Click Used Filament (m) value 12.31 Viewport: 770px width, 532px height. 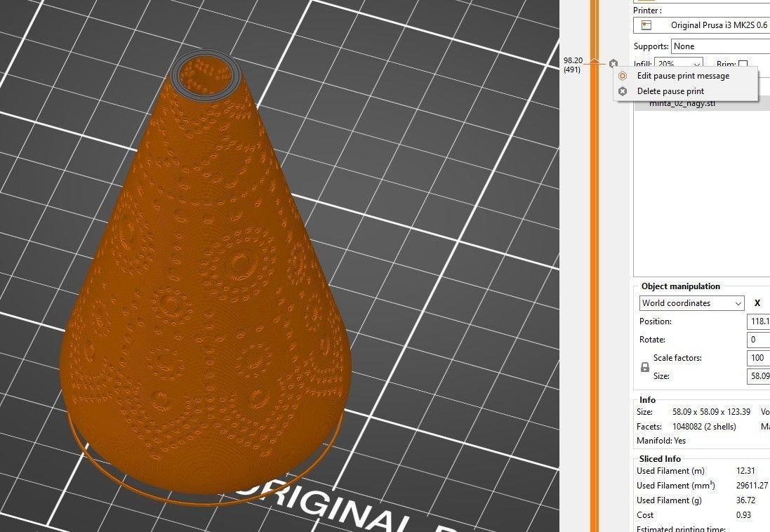(745, 471)
